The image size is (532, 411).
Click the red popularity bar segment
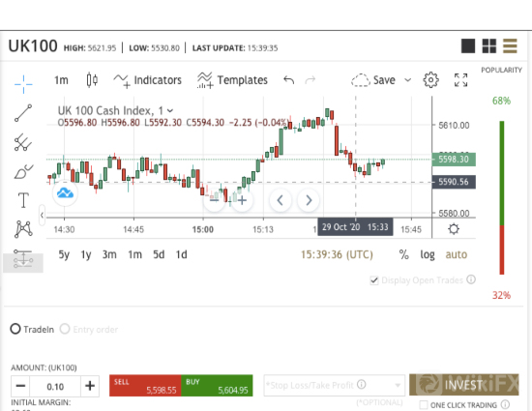click(502, 250)
